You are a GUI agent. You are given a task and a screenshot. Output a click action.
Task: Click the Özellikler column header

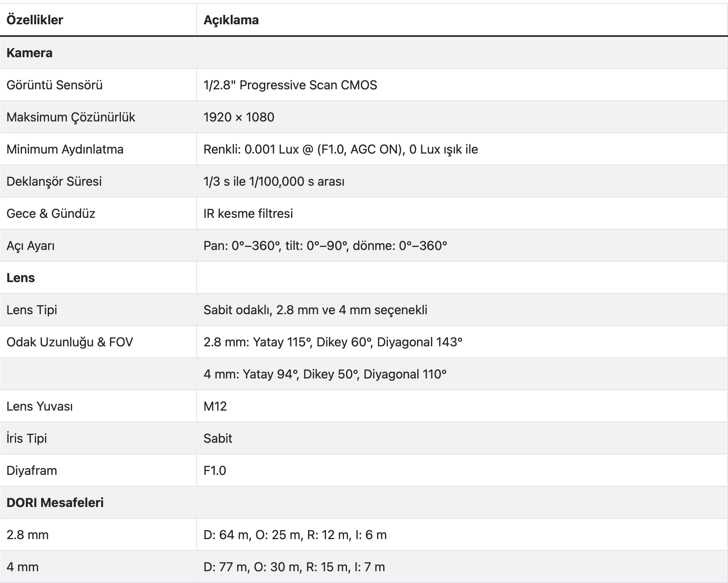pos(35,20)
